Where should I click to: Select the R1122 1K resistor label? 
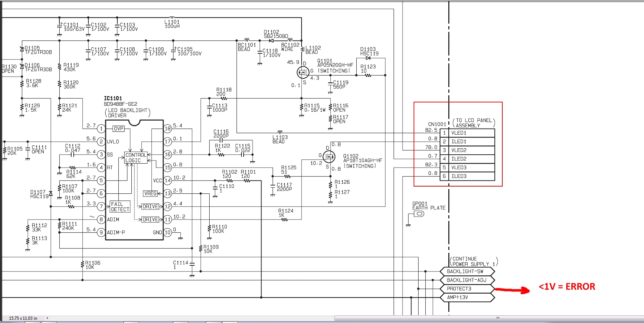[223, 148]
